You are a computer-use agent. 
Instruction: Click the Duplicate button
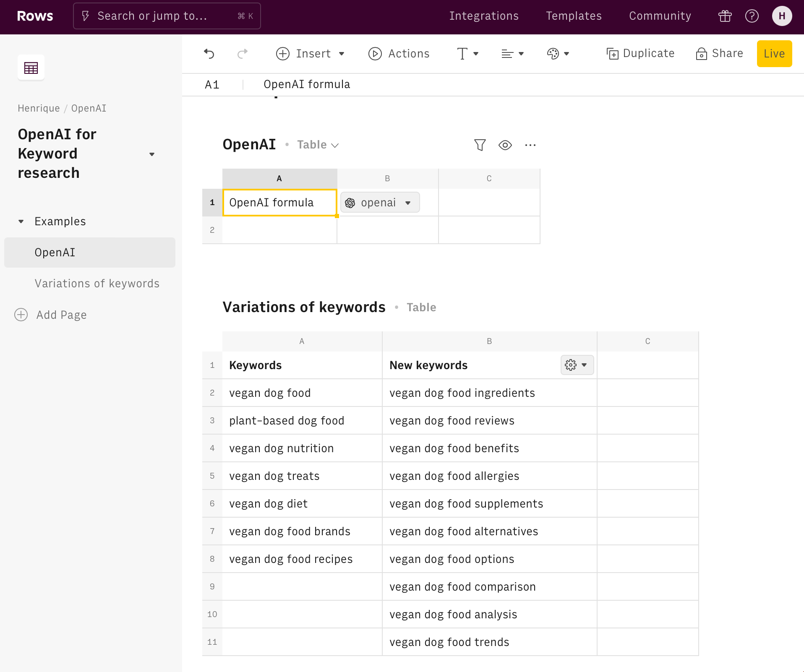tap(640, 54)
